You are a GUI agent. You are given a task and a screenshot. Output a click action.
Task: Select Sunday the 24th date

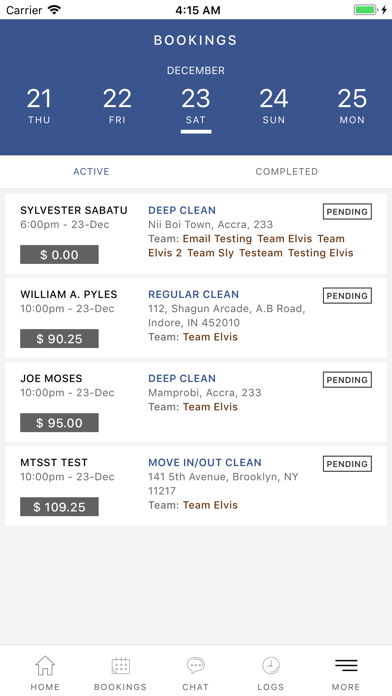tap(274, 106)
